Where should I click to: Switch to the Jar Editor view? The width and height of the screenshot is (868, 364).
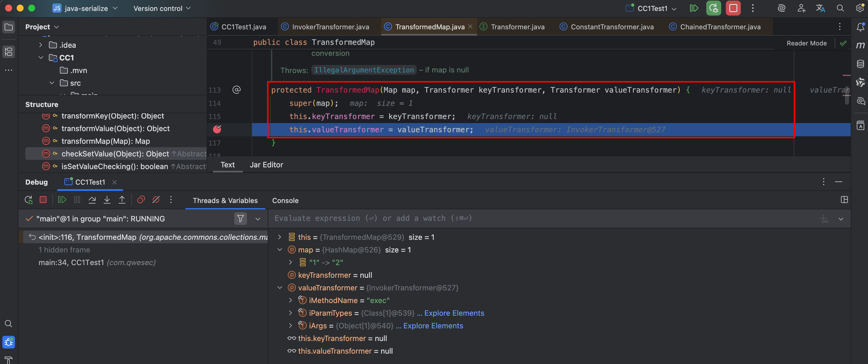(266, 165)
